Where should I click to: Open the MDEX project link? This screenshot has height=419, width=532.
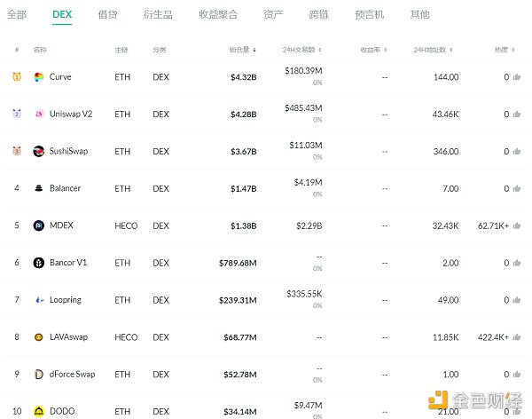tap(61, 225)
